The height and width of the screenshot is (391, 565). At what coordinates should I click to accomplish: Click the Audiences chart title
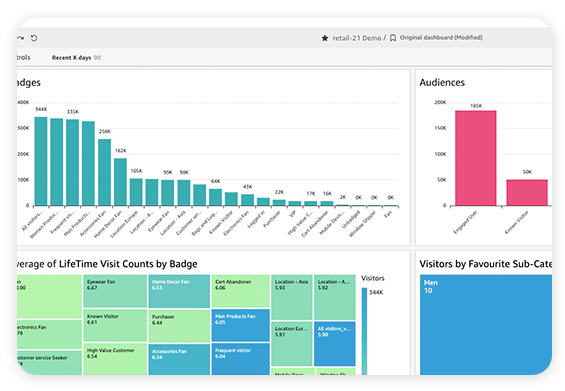pos(442,83)
